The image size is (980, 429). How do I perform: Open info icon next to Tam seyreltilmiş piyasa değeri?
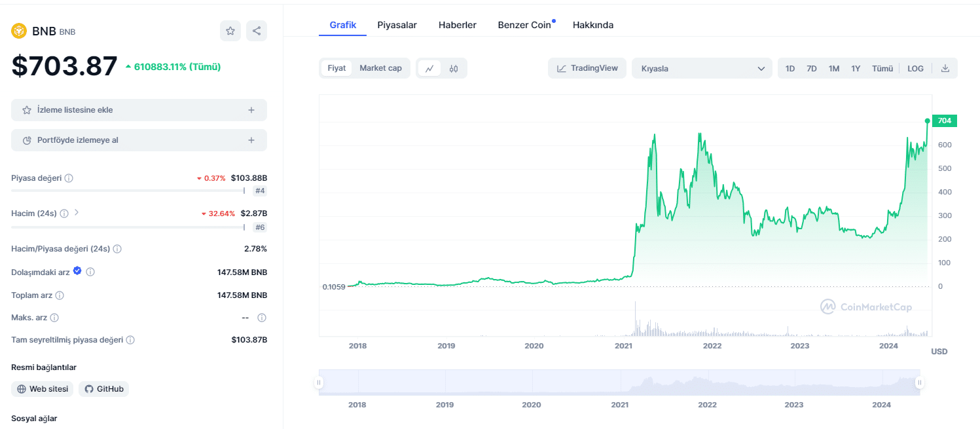pyautogui.click(x=130, y=340)
